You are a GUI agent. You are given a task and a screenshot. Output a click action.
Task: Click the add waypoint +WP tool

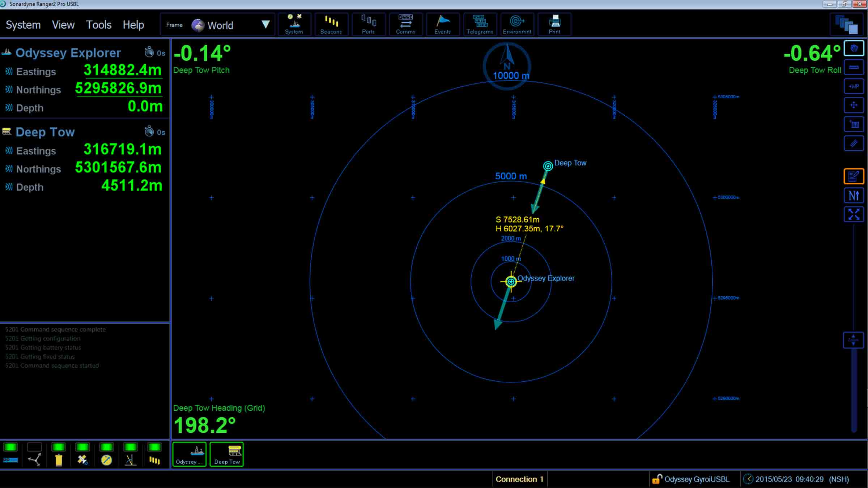854,86
